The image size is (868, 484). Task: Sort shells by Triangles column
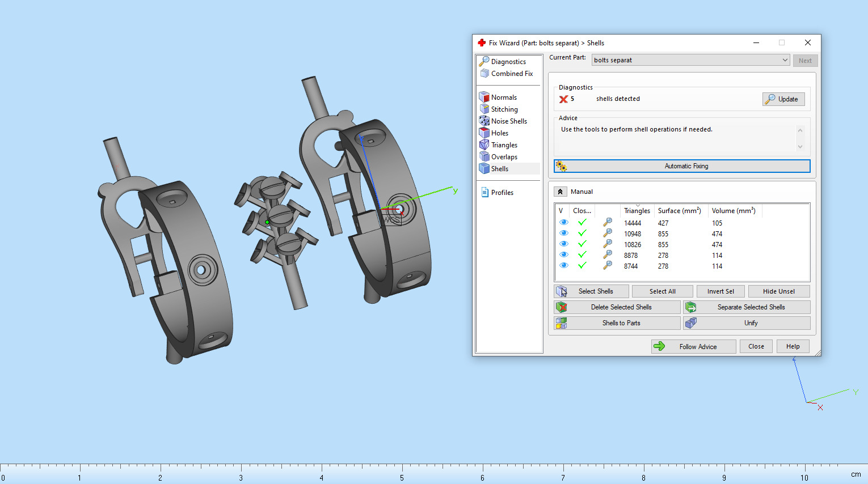(637, 210)
